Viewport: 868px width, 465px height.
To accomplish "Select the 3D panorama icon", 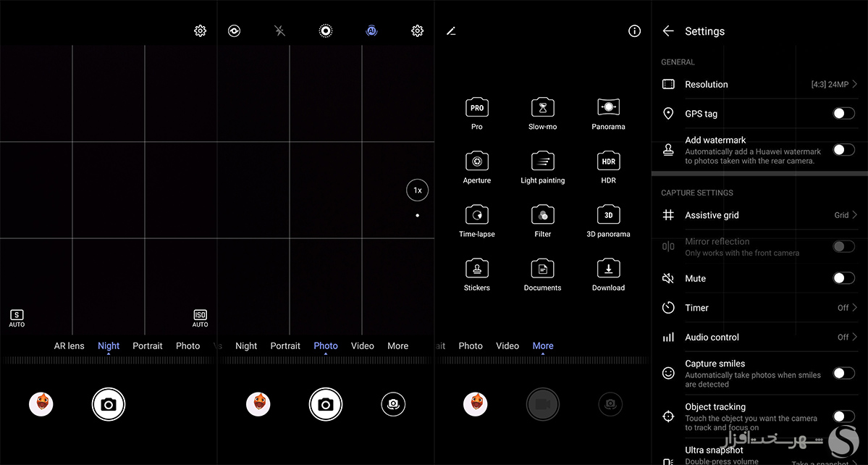I will coord(608,216).
